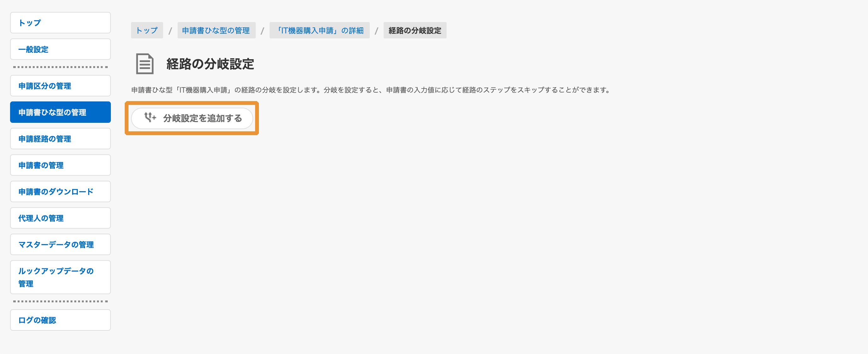The height and width of the screenshot is (354, 868).
Task: Open ルックアップデータの管理 menu item
Action: click(60, 277)
